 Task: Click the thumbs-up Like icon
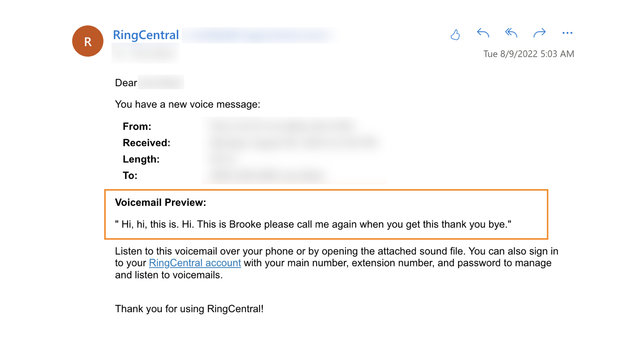click(x=455, y=35)
